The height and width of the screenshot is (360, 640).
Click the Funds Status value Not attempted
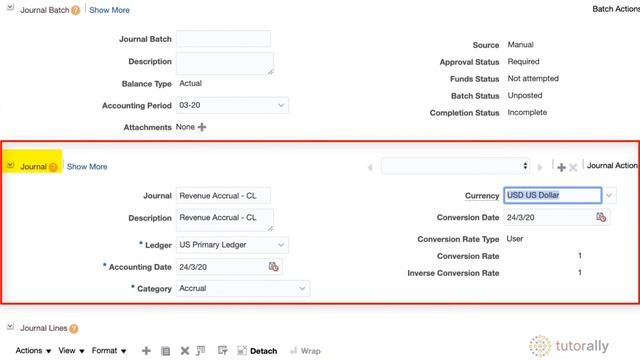533,78
